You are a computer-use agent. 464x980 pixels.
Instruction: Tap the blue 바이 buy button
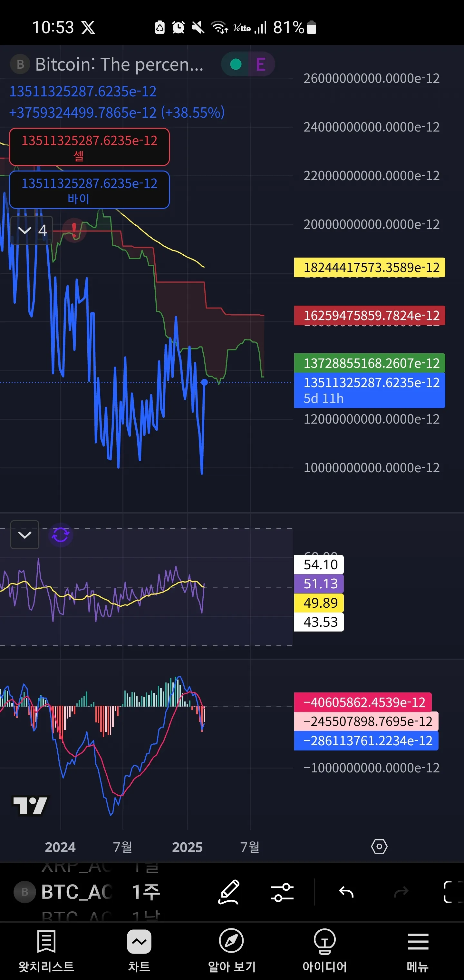pyautogui.click(x=89, y=190)
